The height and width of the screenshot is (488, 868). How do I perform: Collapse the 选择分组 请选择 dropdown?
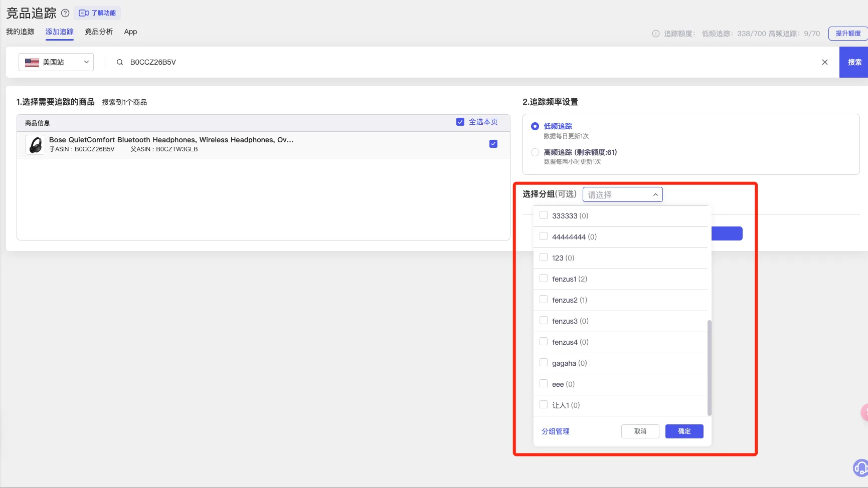pyautogui.click(x=623, y=194)
